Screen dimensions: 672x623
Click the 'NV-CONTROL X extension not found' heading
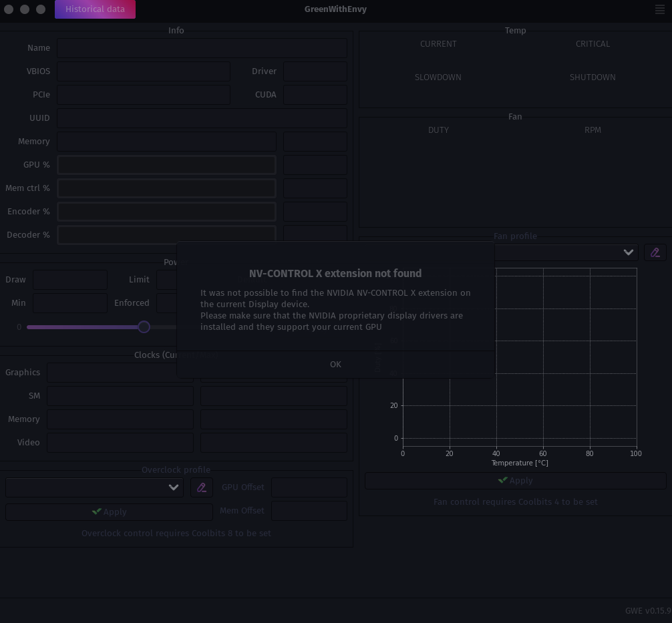click(335, 273)
